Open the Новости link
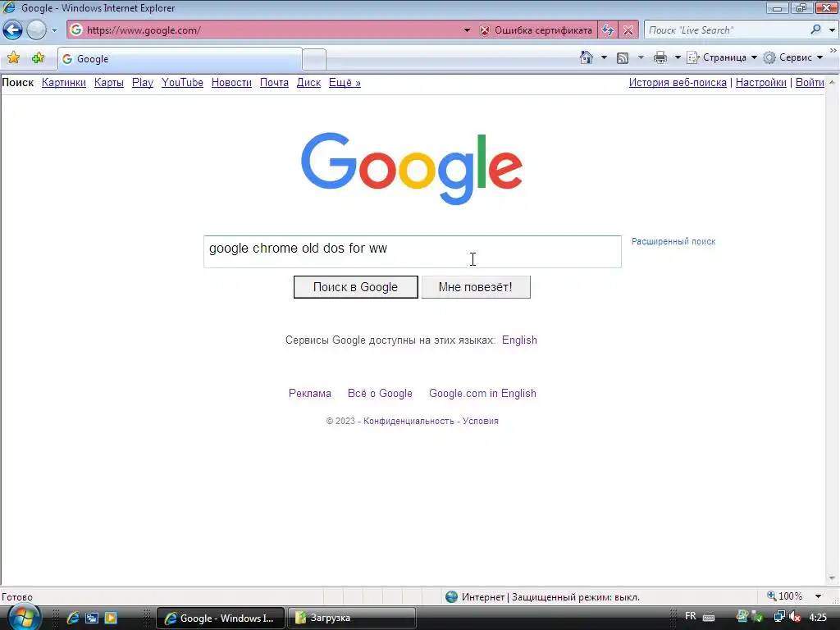This screenshot has height=630, width=840. [231, 83]
